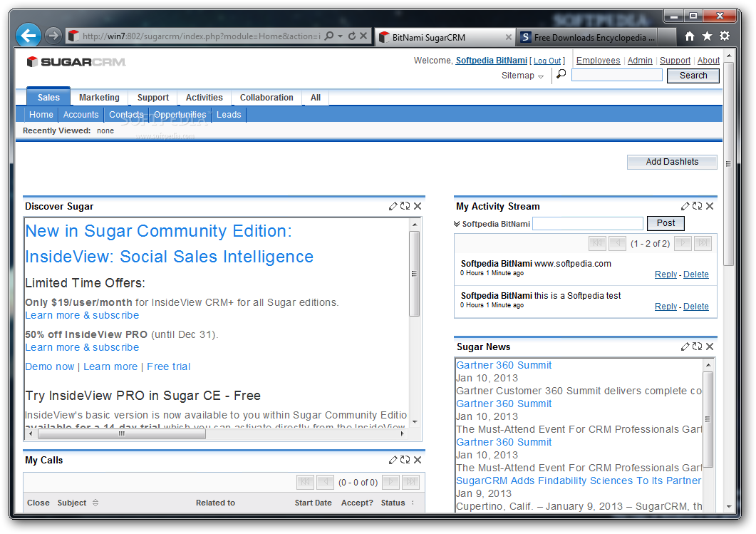Click Sugar News vertical scrollbar thumb
756x534 pixels.
708,419
